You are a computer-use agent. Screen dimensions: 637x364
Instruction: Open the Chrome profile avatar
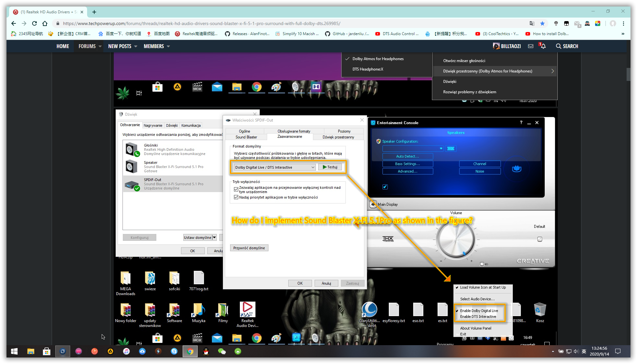pyautogui.click(x=613, y=23)
